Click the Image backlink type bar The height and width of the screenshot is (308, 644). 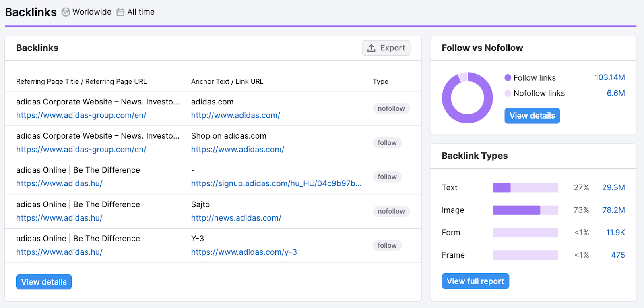[x=525, y=210]
